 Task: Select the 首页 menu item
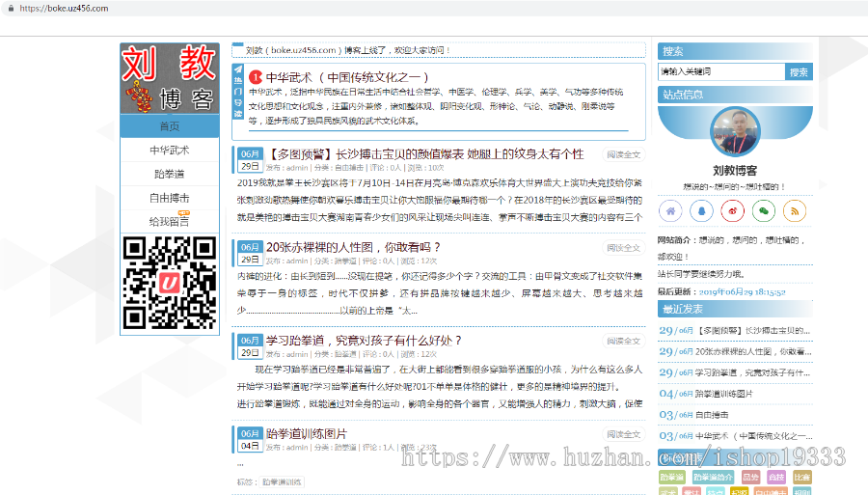pyautogui.click(x=170, y=126)
